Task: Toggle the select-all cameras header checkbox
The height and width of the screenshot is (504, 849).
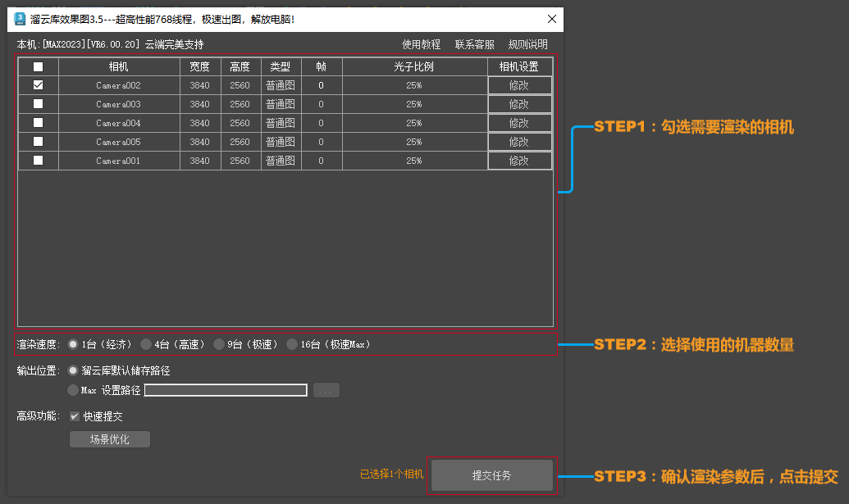Action: click(38, 66)
